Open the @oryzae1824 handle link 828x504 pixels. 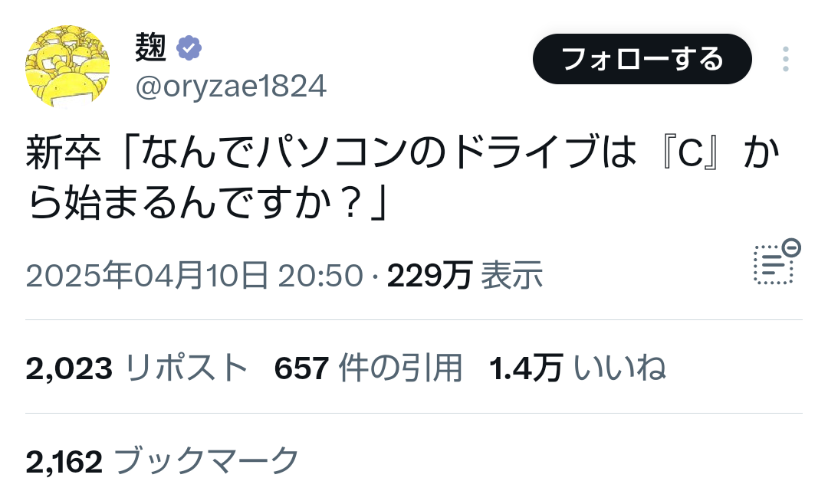coord(231,86)
